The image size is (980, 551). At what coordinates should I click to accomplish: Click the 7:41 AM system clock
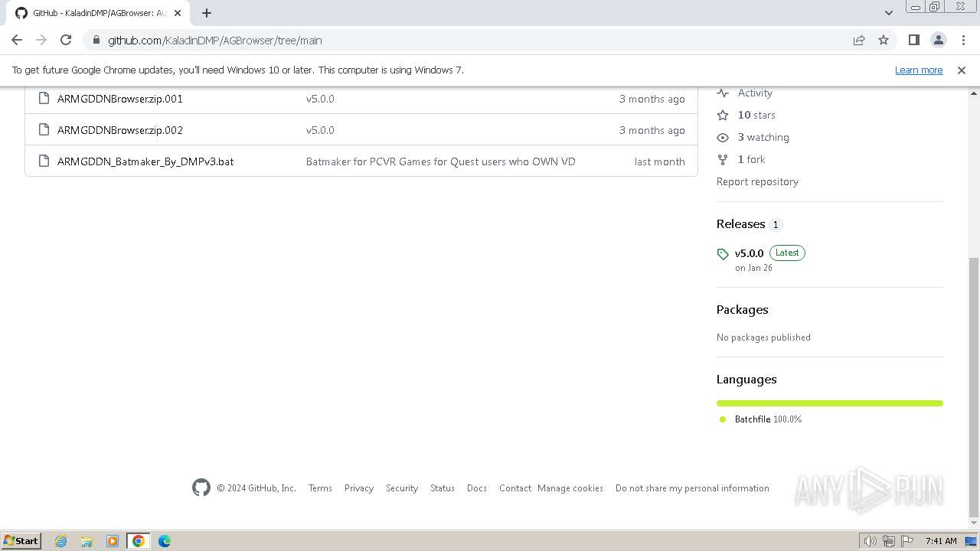pyautogui.click(x=941, y=541)
